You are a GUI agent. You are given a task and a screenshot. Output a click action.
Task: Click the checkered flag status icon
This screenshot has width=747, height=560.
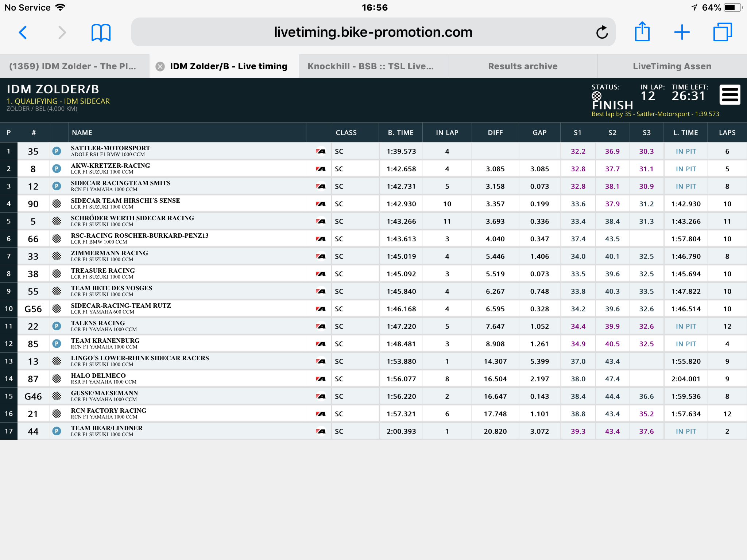[596, 96]
